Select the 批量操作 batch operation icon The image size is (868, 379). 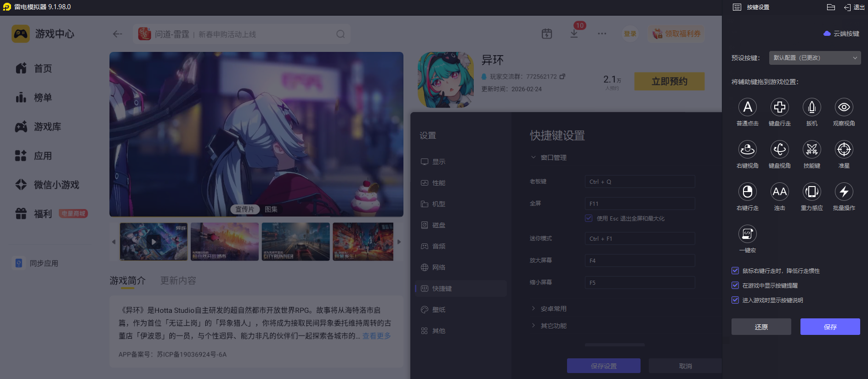pos(844,192)
